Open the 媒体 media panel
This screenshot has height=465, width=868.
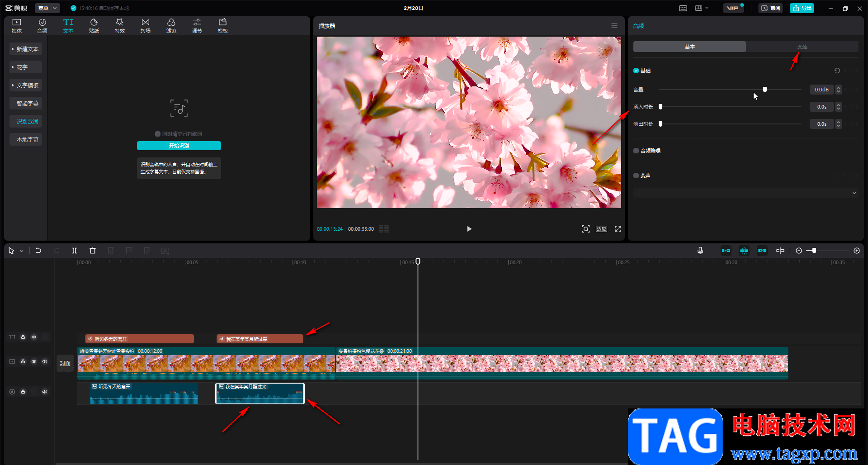click(x=17, y=26)
